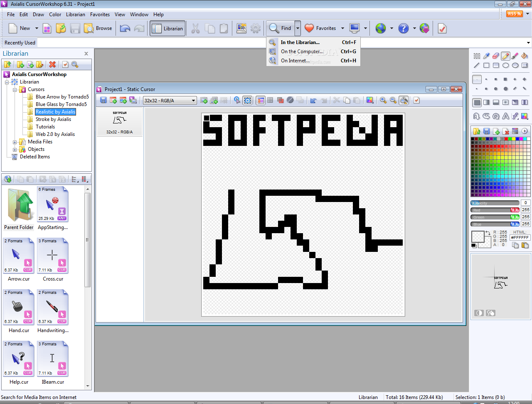Screen dimensions: 532x404
Task: Toggle the zoom fit window button
Action: pyautogui.click(x=404, y=100)
